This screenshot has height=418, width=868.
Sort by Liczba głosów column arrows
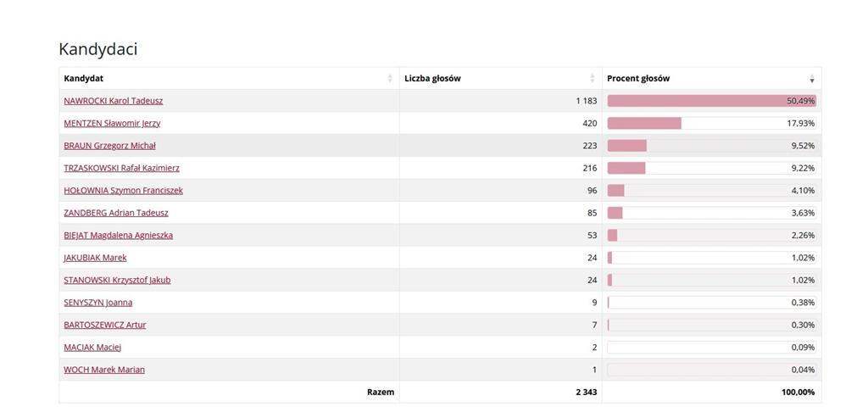[593, 79]
